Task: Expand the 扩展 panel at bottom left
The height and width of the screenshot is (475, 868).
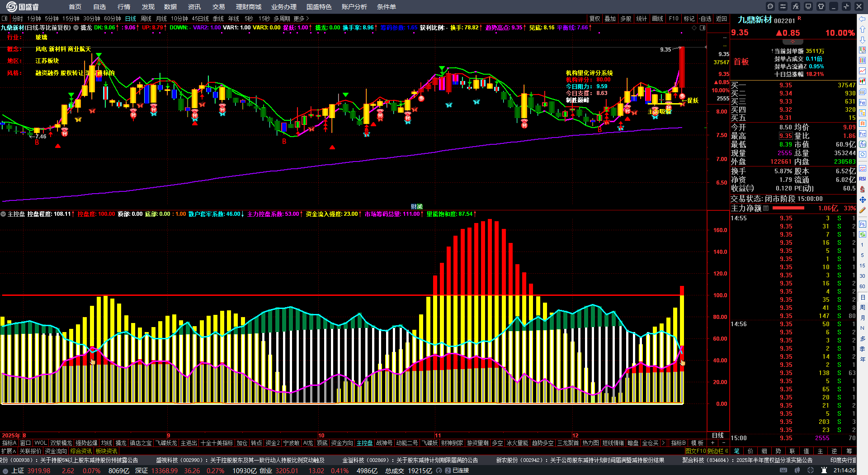Action: pos(8,451)
